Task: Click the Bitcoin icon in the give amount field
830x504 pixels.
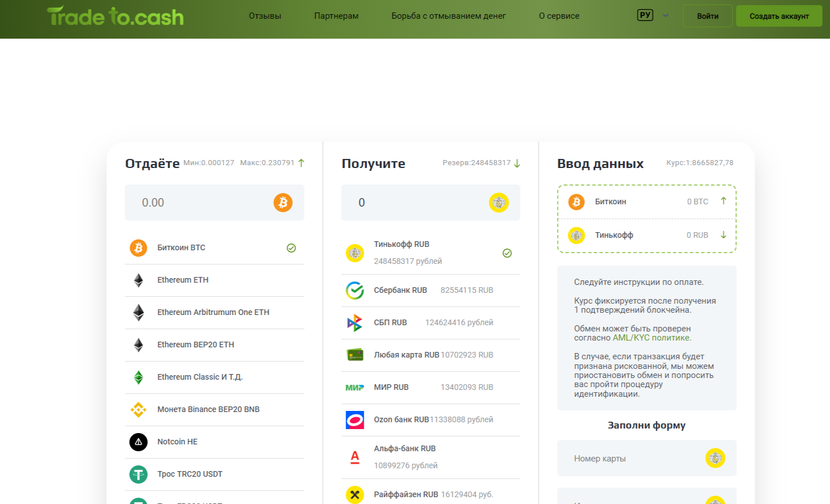Action: tap(283, 203)
